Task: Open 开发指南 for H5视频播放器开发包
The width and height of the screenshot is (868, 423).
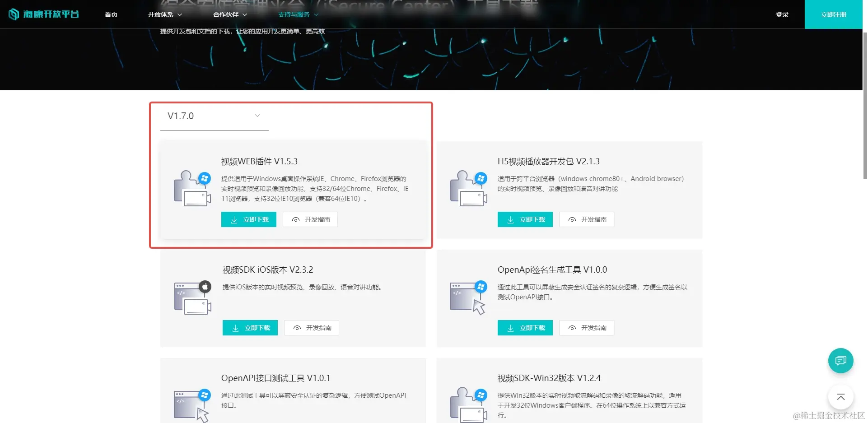Action: pos(587,219)
